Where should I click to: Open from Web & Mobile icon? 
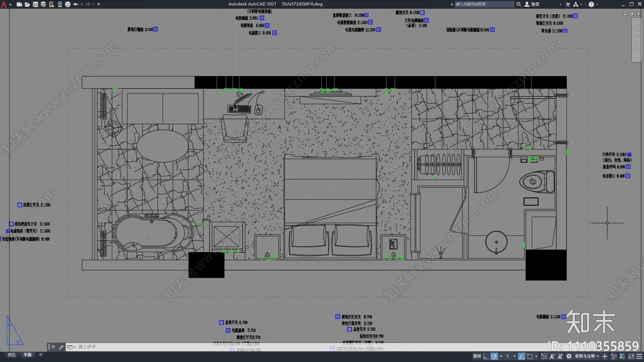[x=51, y=4]
